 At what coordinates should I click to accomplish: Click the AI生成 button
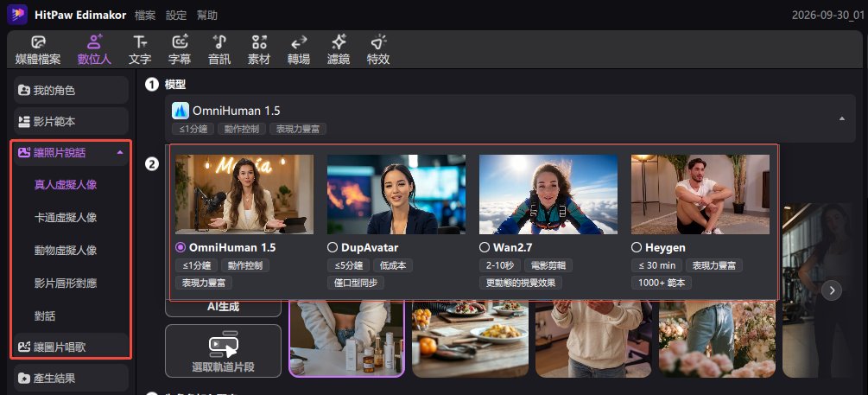coord(223,308)
